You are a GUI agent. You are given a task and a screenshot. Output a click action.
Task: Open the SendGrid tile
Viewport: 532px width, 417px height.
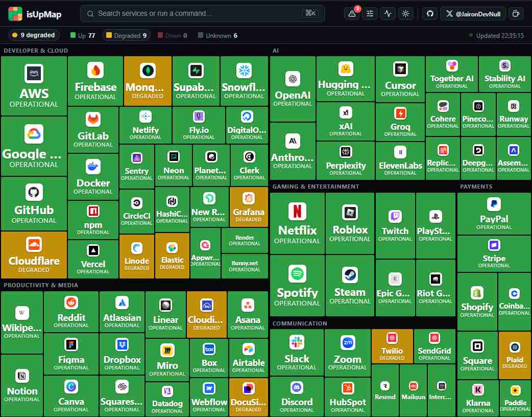pos(434,346)
